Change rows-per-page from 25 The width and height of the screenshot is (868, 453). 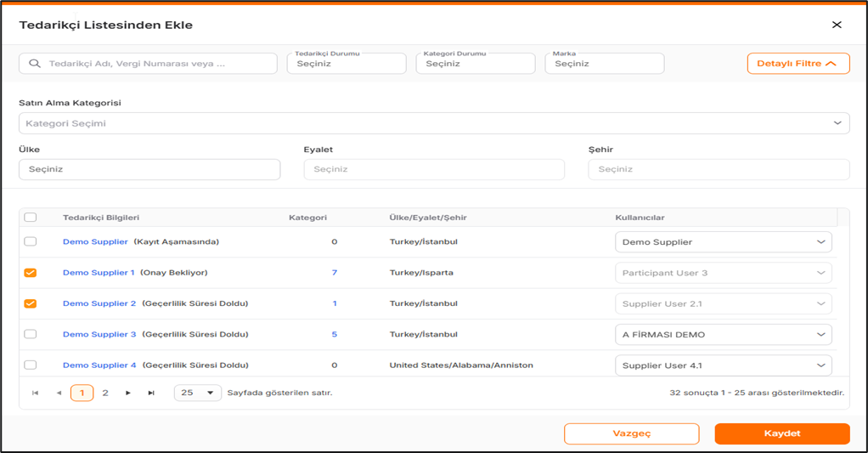(198, 393)
